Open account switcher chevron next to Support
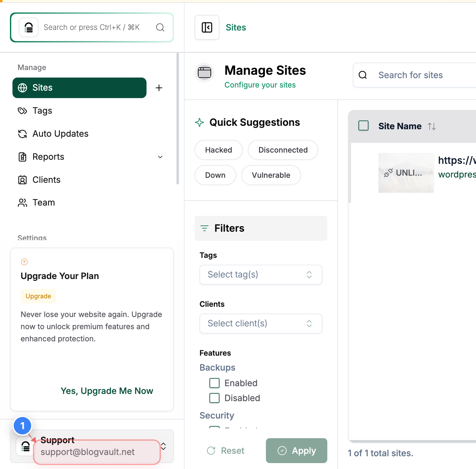 coord(163,446)
